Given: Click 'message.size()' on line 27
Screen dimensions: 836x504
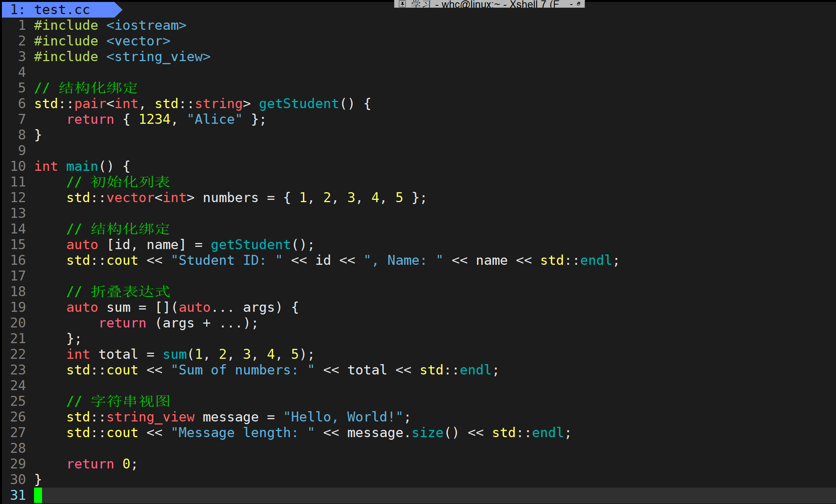Looking at the screenshot, I should pos(403,433).
